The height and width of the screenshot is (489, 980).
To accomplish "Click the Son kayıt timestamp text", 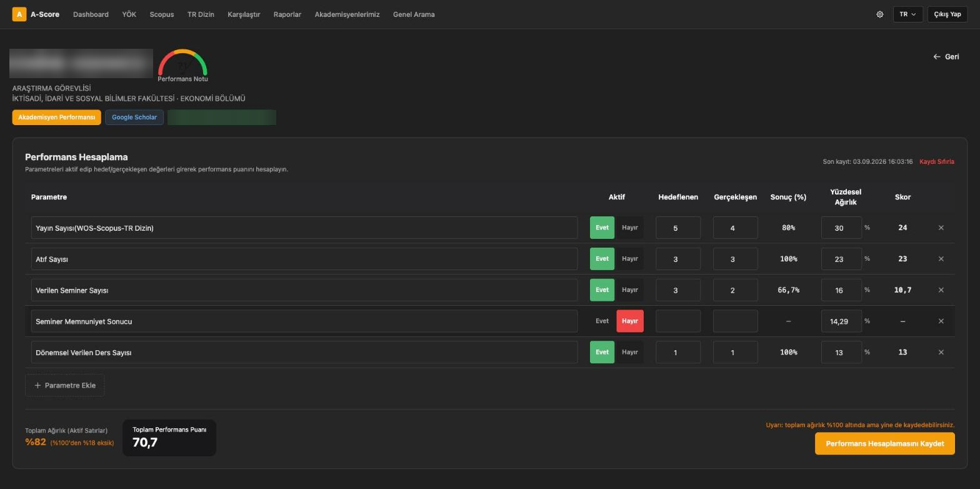I will [867, 162].
